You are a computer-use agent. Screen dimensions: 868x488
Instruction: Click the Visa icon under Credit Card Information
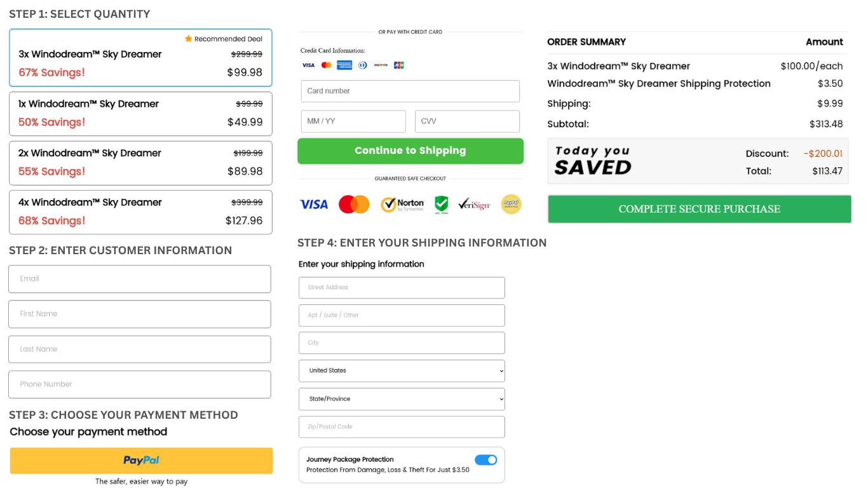coord(308,65)
